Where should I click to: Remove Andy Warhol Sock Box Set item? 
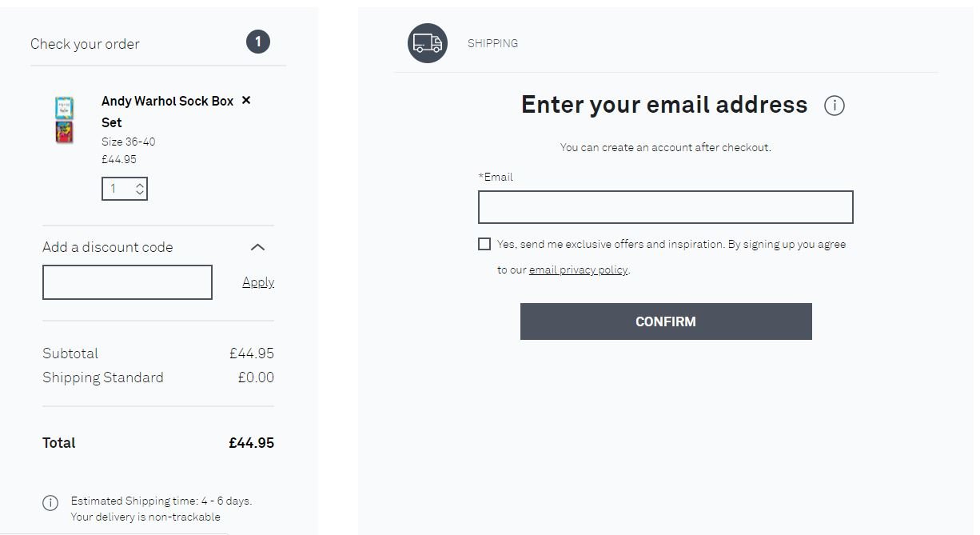pyautogui.click(x=246, y=100)
